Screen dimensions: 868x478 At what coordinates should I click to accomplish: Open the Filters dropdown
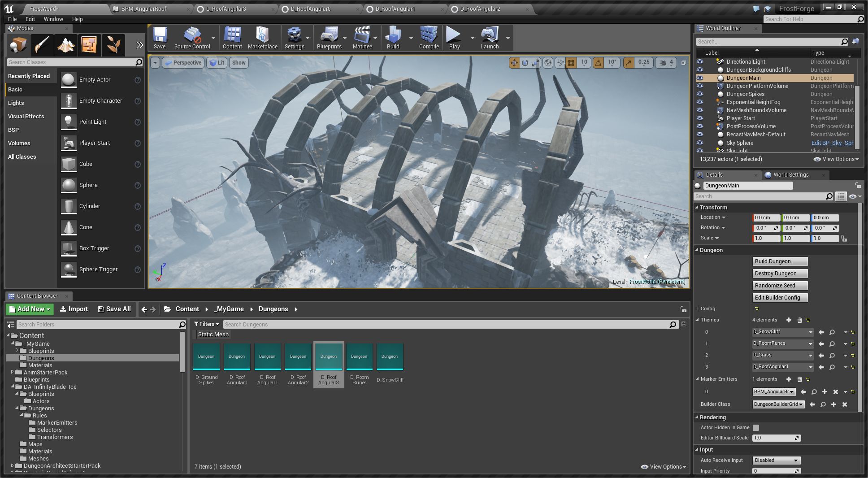click(206, 324)
